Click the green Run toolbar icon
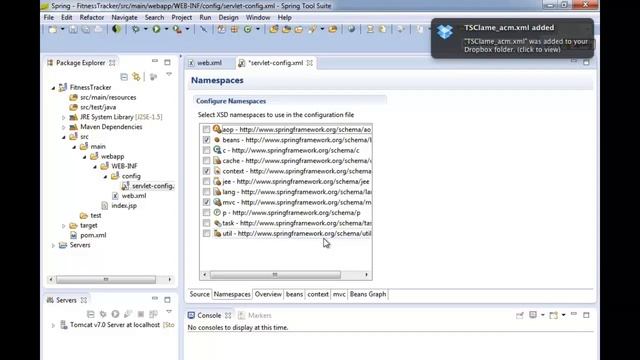 click(156, 29)
